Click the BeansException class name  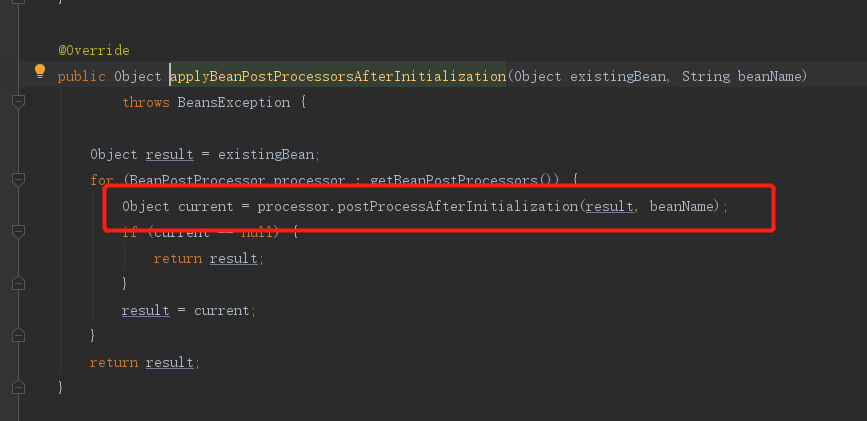pyautogui.click(x=234, y=102)
